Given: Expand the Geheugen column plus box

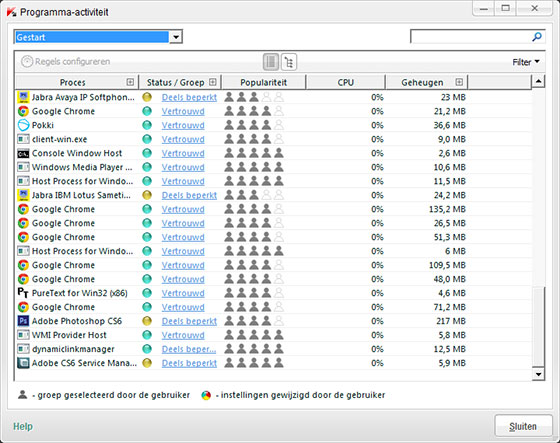Looking at the screenshot, I should pyautogui.click(x=459, y=82).
